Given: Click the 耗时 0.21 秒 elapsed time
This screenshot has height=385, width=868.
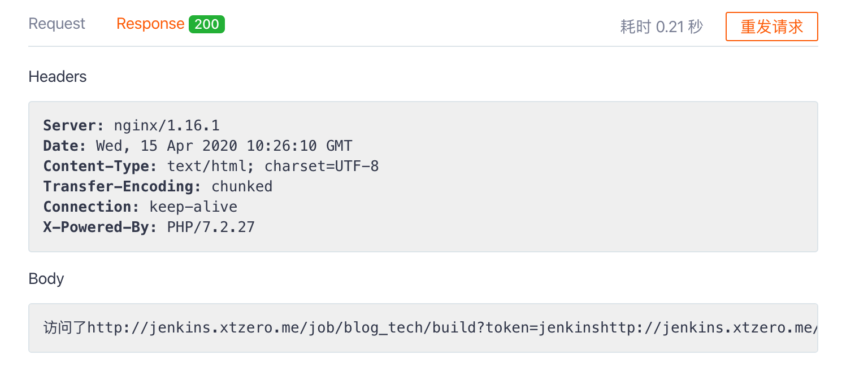Looking at the screenshot, I should point(661,27).
